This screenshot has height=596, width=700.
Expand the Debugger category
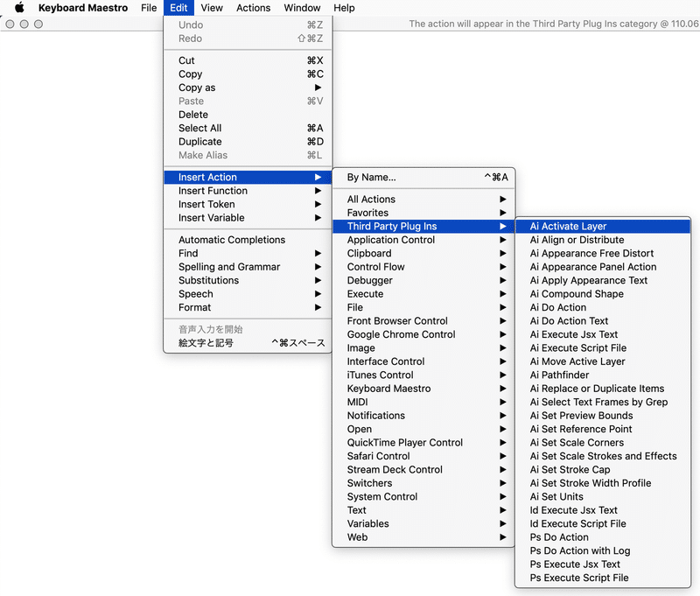tap(423, 280)
